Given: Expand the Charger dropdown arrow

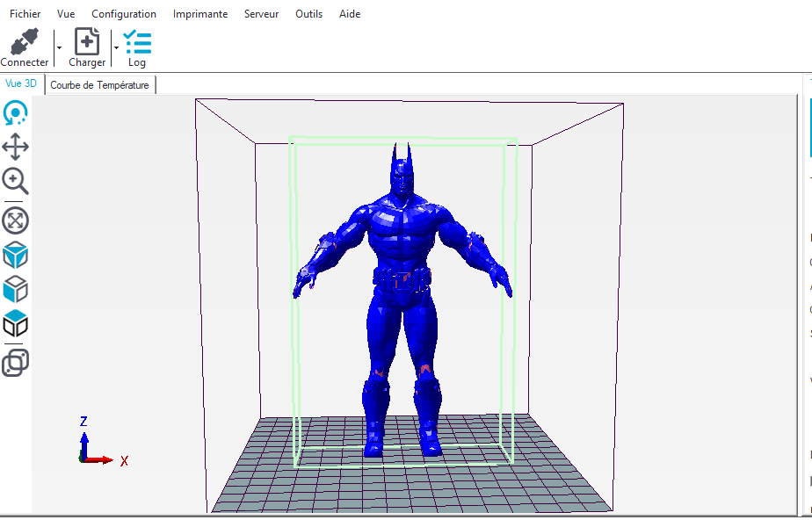Looking at the screenshot, I should click(117, 47).
